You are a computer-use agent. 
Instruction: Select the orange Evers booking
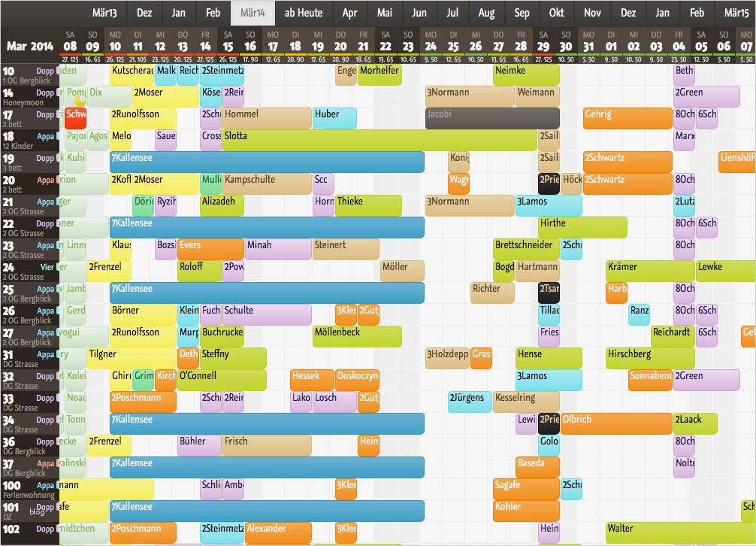(x=210, y=249)
